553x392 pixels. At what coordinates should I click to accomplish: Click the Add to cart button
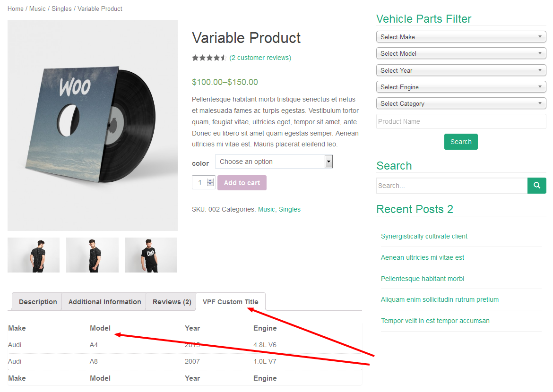[242, 182]
